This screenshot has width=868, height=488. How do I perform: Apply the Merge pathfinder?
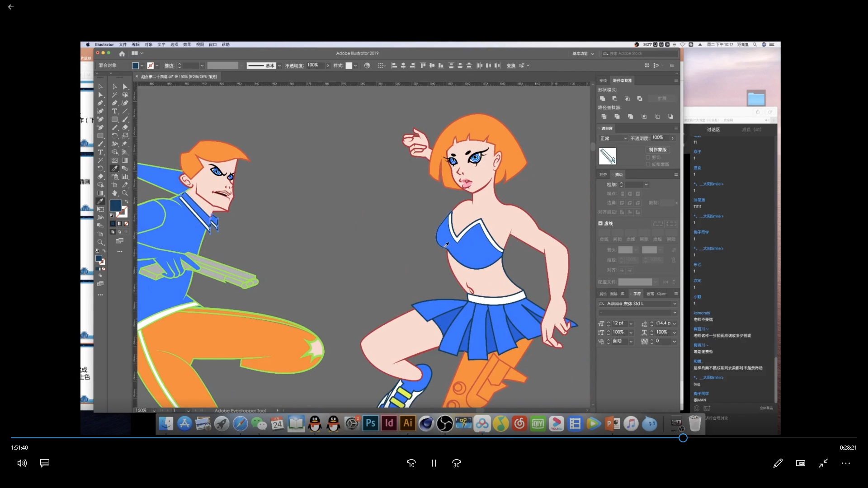(x=630, y=117)
